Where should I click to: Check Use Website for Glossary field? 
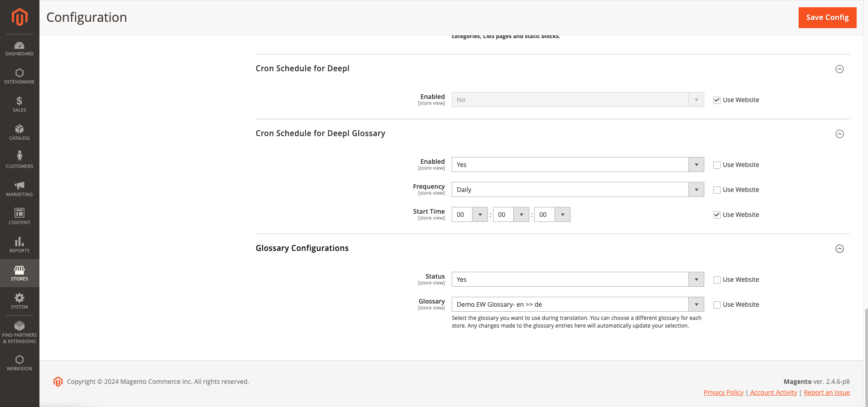coord(717,305)
